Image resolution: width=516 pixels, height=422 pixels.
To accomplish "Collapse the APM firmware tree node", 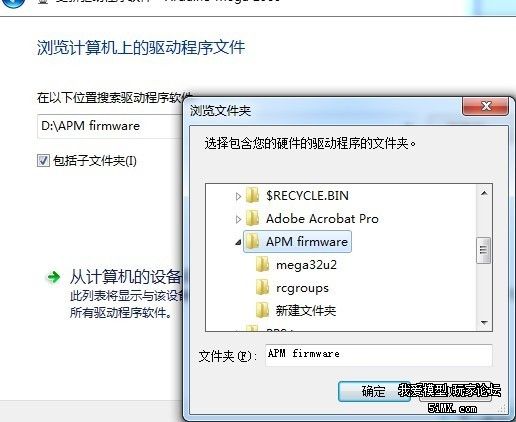I will click(238, 242).
